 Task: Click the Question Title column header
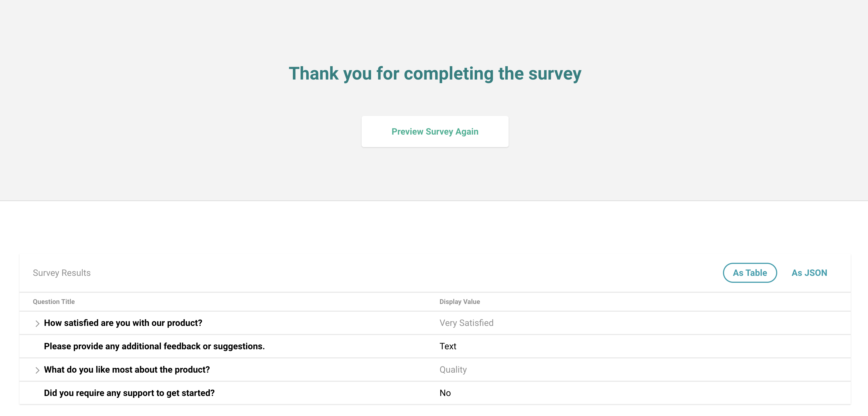pos(53,301)
